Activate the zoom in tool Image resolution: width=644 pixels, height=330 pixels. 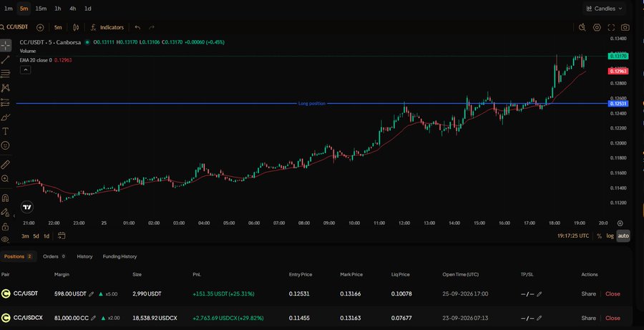(x=5, y=179)
